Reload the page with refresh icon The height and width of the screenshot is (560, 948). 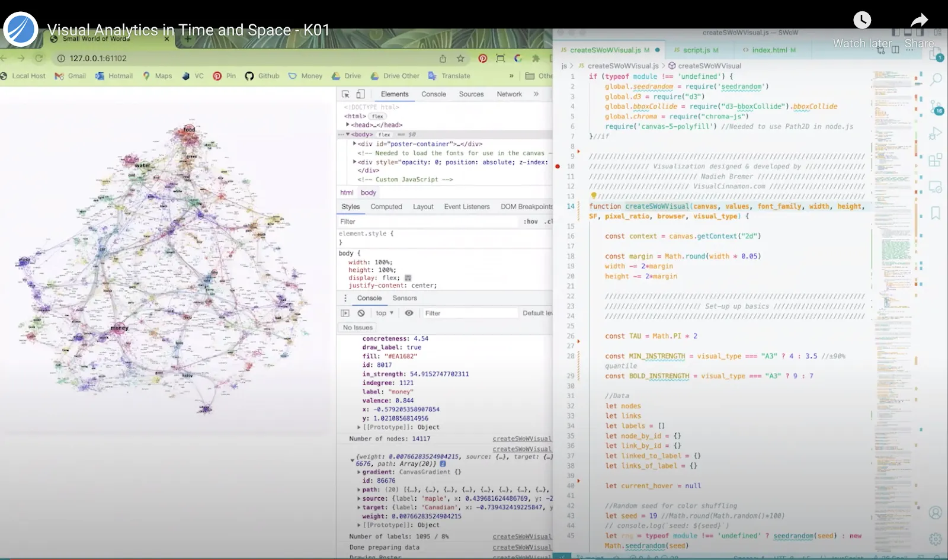[39, 58]
